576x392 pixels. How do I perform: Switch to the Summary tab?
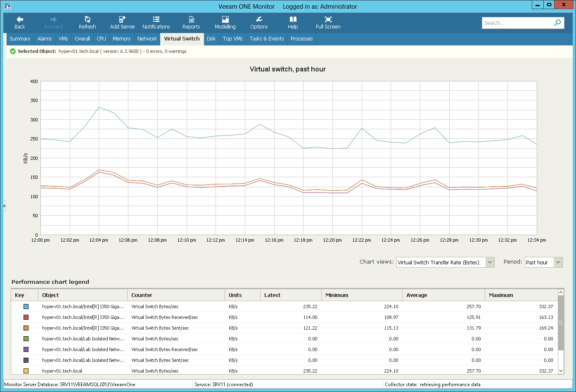point(20,39)
